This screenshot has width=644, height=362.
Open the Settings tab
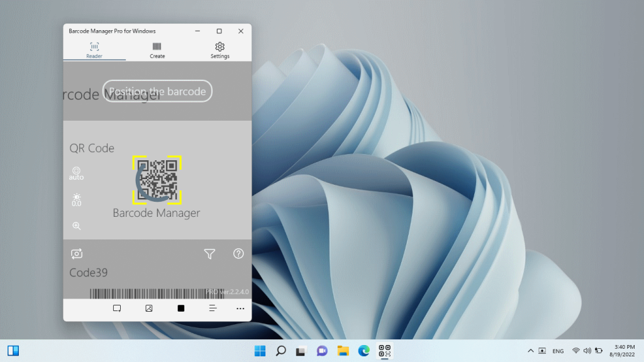pos(219,50)
